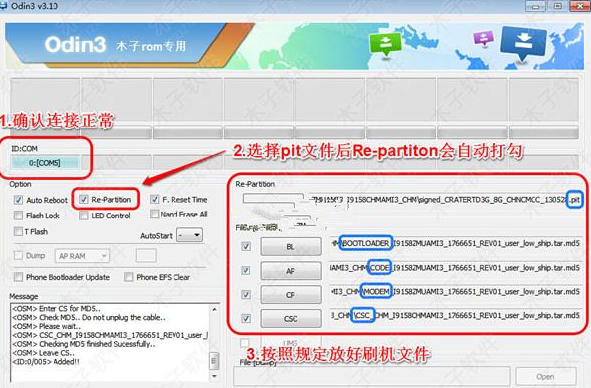The image size is (591, 388).
Task: Click the CSC file button
Action: click(x=291, y=319)
